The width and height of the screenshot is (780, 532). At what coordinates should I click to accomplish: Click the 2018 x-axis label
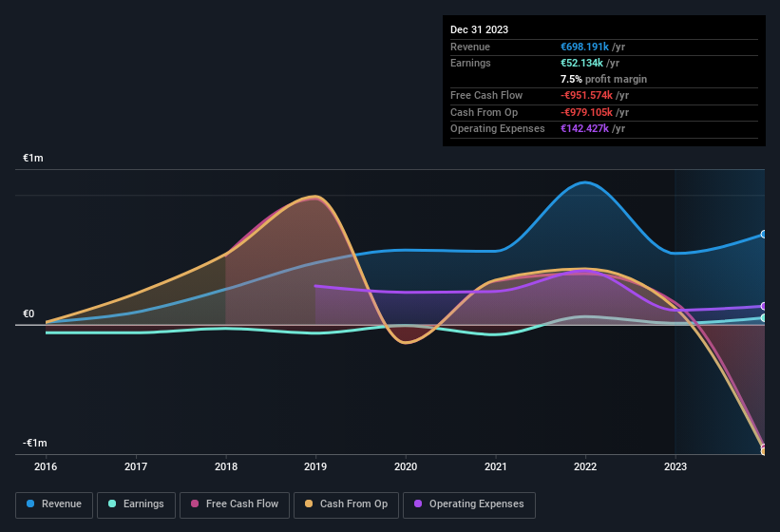coord(226,466)
